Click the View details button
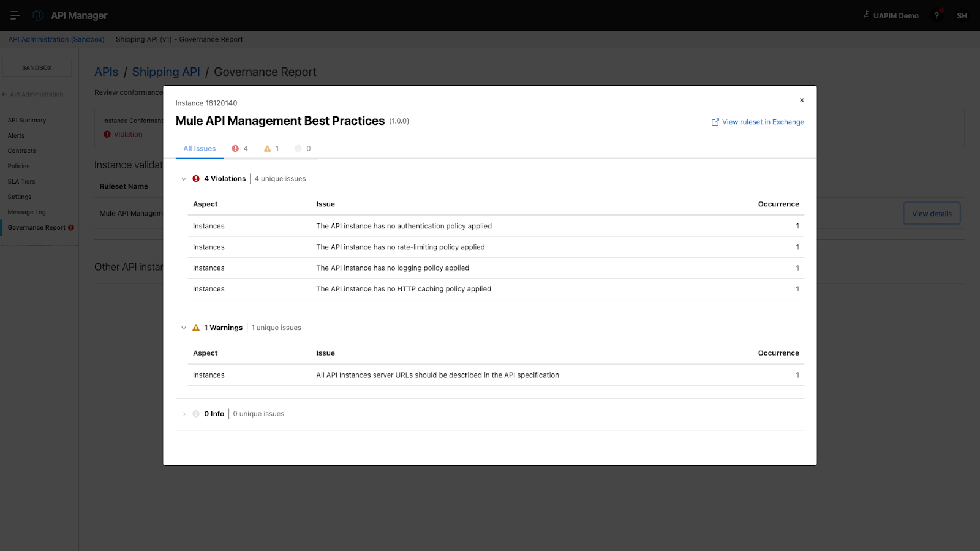This screenshot has width=980, height=551. coord(932,214)
